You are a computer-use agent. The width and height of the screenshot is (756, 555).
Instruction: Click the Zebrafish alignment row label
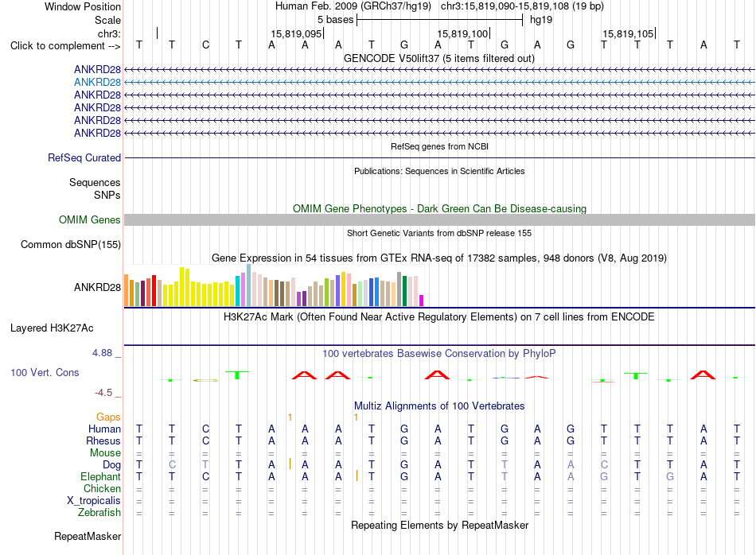point(99,512)
